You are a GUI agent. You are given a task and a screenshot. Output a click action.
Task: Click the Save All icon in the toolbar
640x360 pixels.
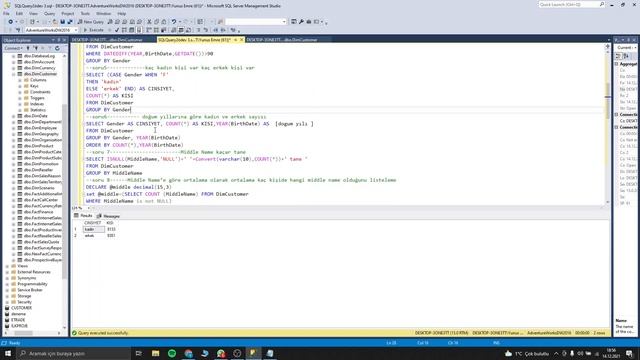point(70,22)
